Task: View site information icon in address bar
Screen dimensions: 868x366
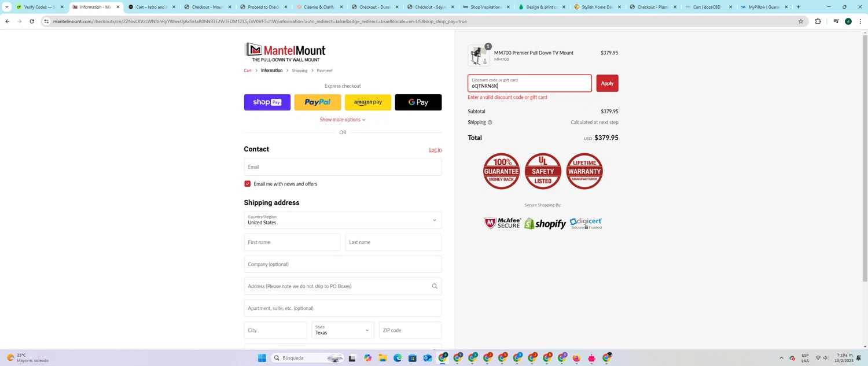Action: 46,21
